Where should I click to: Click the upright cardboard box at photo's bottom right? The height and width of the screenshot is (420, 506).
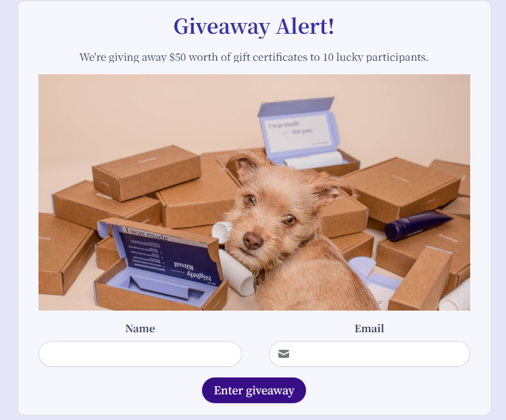(421, 279)
